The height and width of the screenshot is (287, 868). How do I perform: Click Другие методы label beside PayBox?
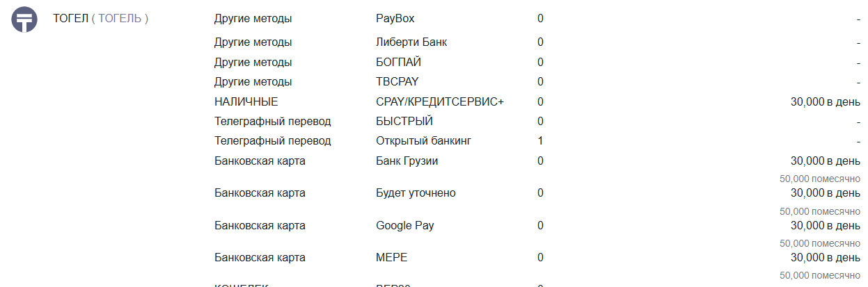253,19
